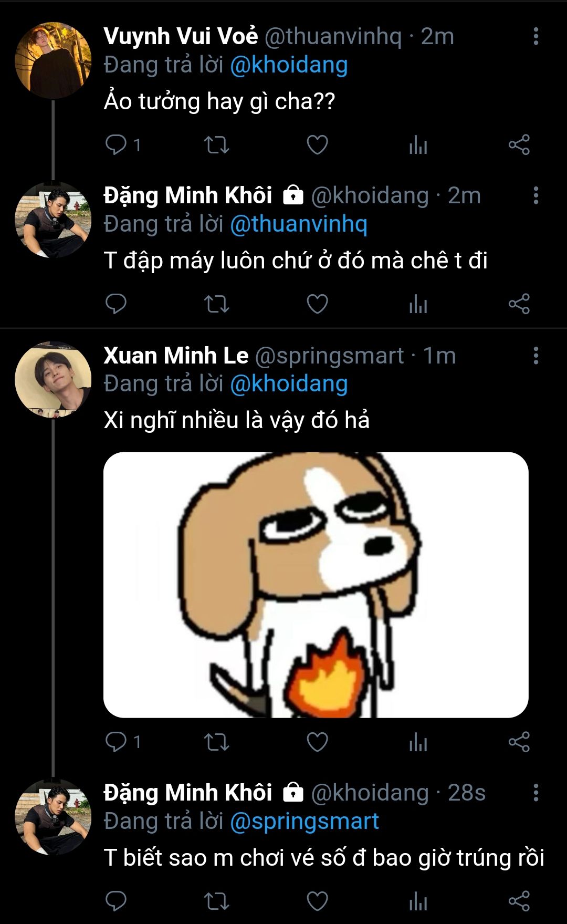
Task: Retweet the "vé số" reply by Đặng Minh Khôi
Action: pyautogui.click(x=216, y=901)
